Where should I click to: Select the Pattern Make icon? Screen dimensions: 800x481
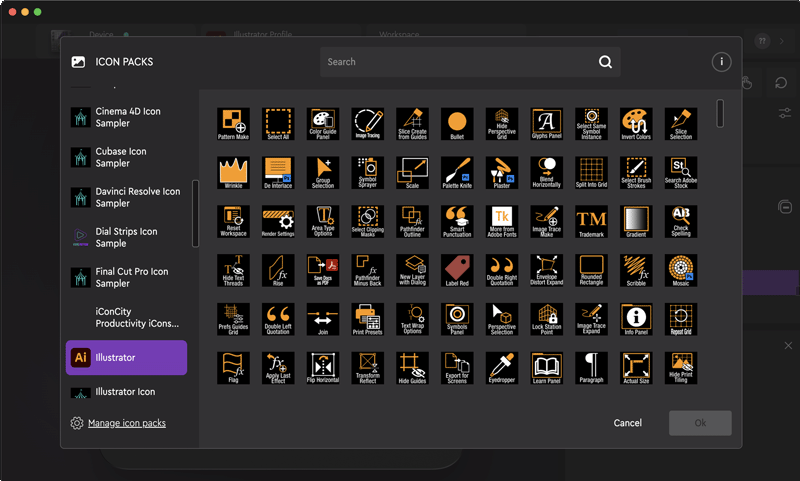[x=233, y=124]
